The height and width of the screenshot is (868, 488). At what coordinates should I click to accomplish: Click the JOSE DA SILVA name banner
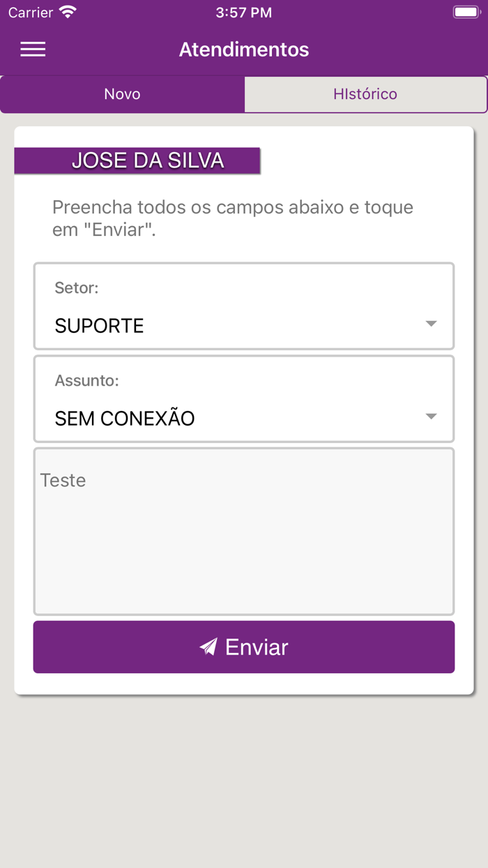(137, 160)
